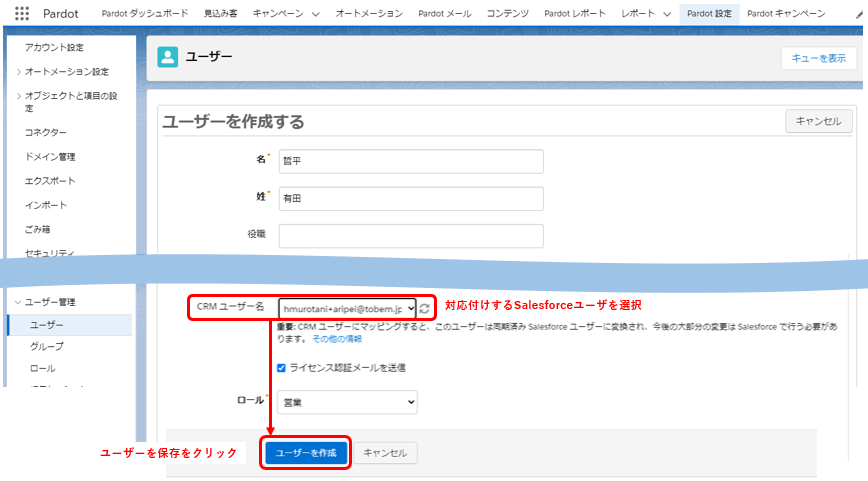The width and height of the screenshot is (868, 481).
Task: Expand the キャンペーン menu chevron
Action: 316,14
